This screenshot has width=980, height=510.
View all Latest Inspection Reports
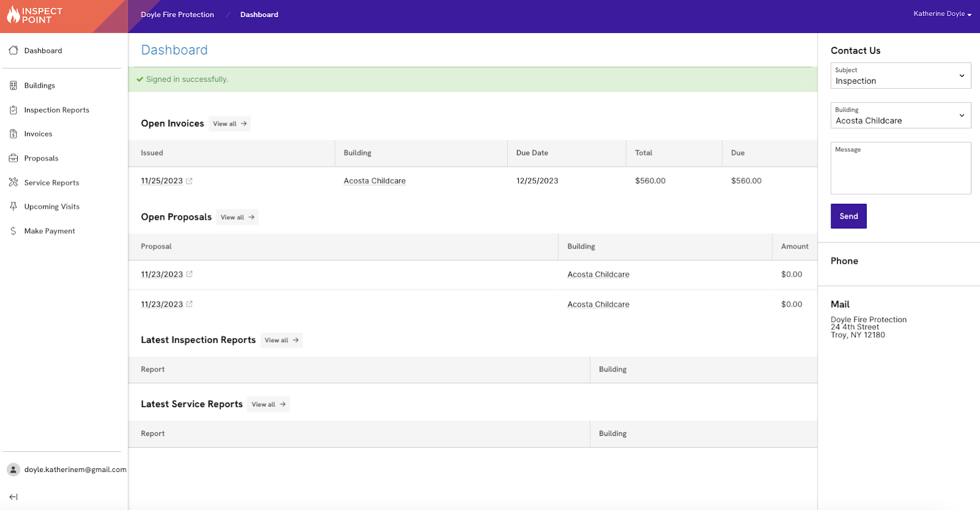[282, 340]
